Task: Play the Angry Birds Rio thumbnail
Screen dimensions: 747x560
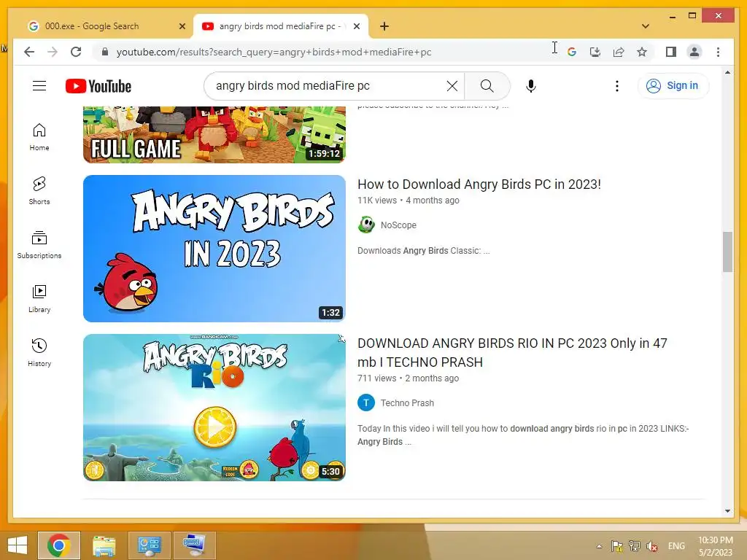Action: tap(214, 408)
